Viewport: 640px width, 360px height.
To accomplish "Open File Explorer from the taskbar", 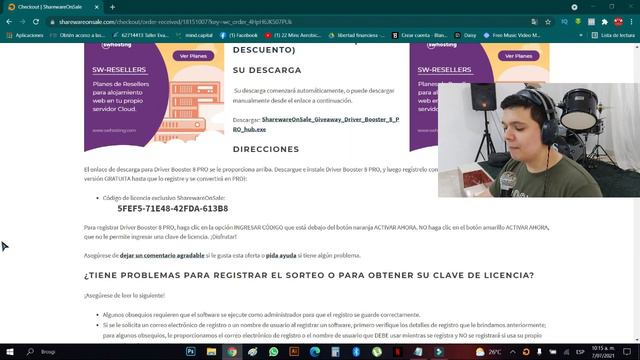I will click(211, 351).
